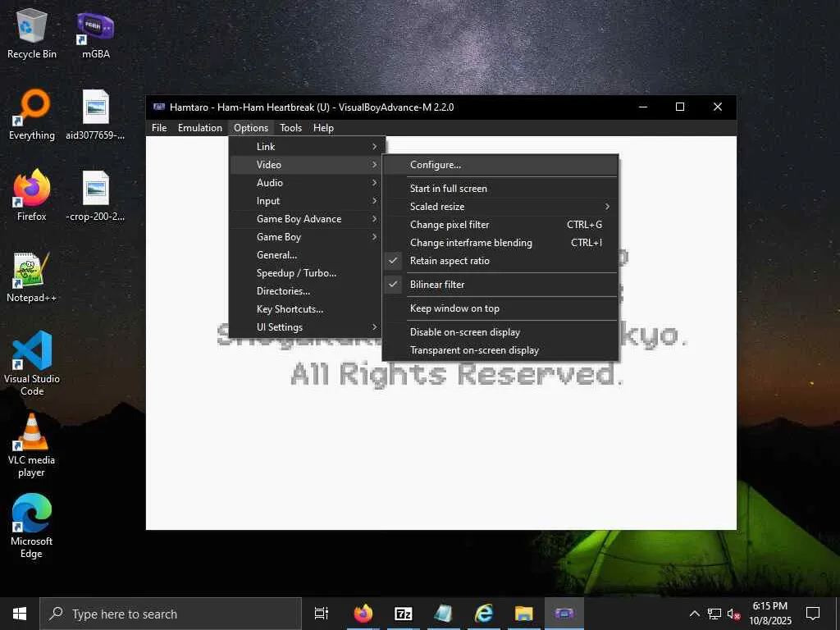Image resolution: width=840 pixels, height=630 pixels.
Task: Toggle Disable on-screen display
Action: [x=500, y=332]
